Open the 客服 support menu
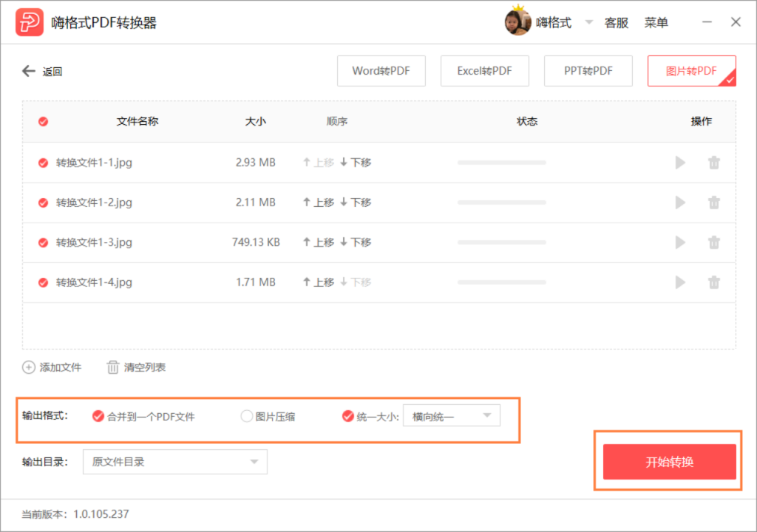757x532 pixels. tap(616, 23)
